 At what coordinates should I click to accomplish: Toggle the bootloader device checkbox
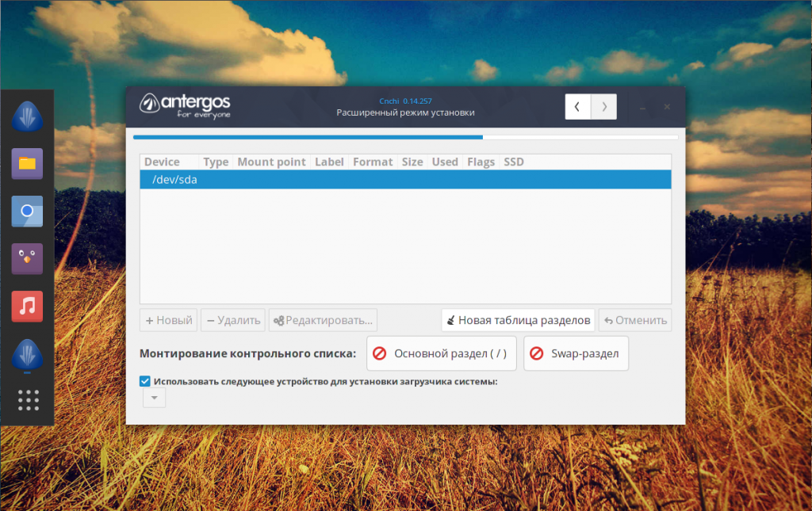[x=145, y=381]
